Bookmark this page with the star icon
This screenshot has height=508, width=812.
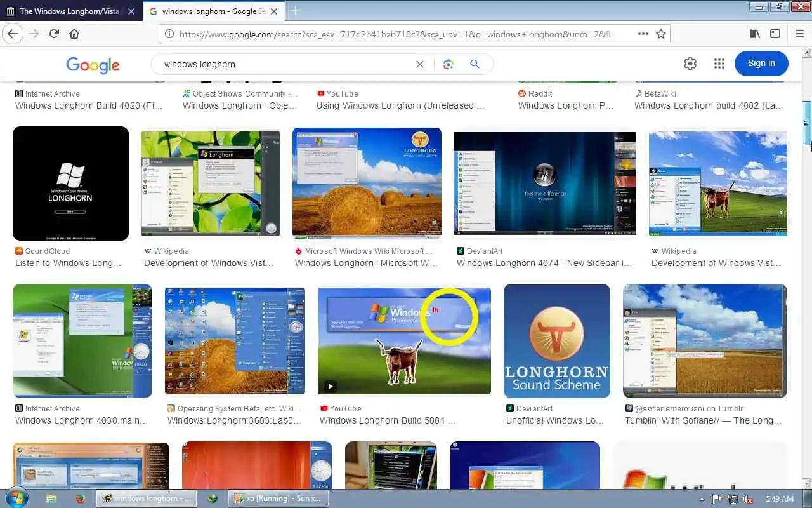coord(660,34)
